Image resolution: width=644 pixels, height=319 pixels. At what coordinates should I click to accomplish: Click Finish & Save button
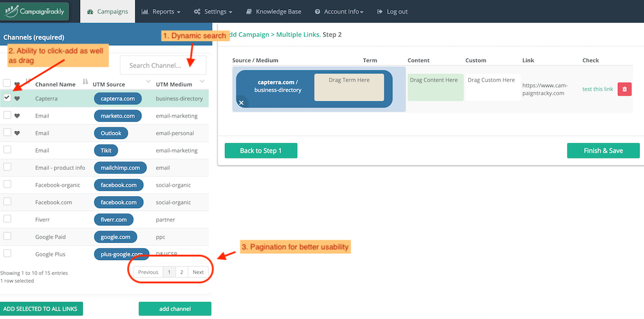603,151
